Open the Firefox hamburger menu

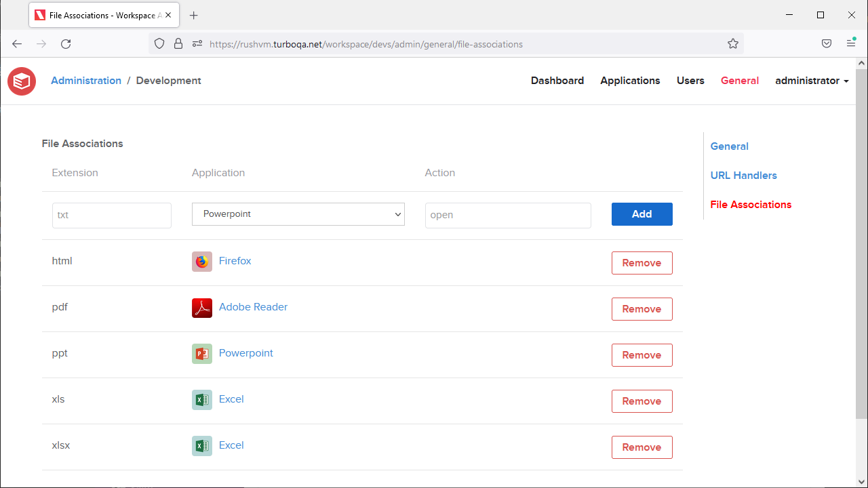(x=851, y=43)
